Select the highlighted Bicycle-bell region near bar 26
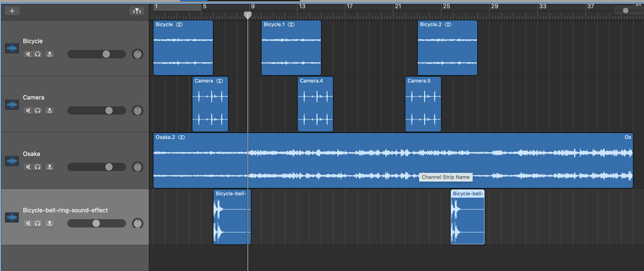 [x=468, y=217]
